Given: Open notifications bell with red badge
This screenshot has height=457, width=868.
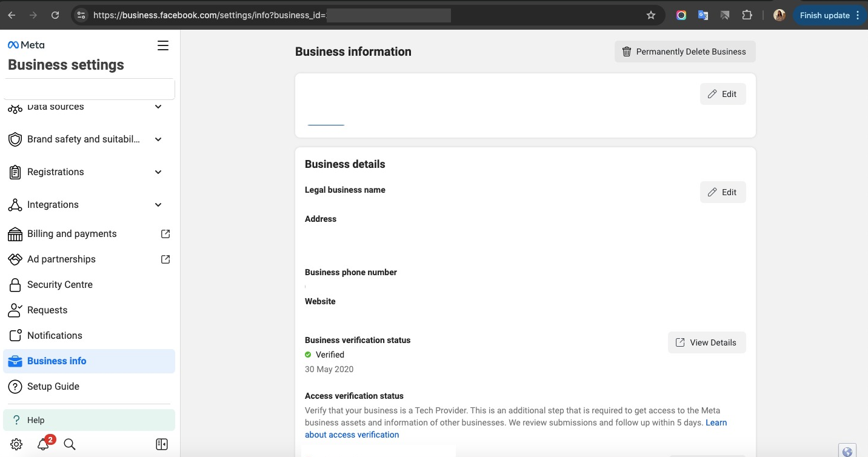Looking at the screenshot, I should click(x=43, y=444).
